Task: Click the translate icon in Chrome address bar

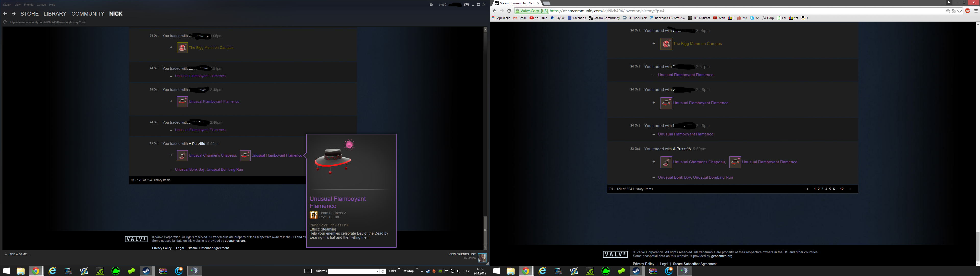Action: pos(954,11)
